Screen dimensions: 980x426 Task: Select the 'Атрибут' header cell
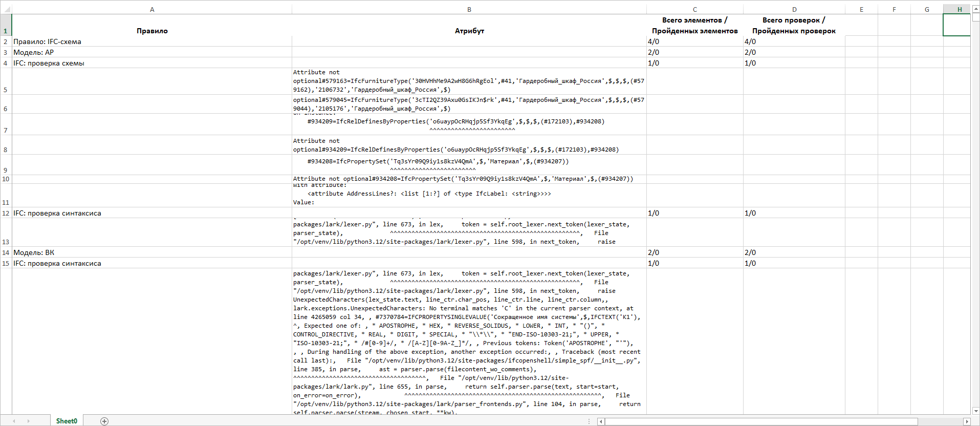click(469, 31)
